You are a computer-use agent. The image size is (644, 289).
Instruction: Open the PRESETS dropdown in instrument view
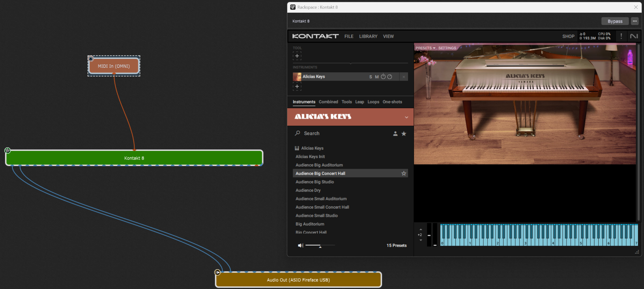pyautogui.click(x=425, y=48)
